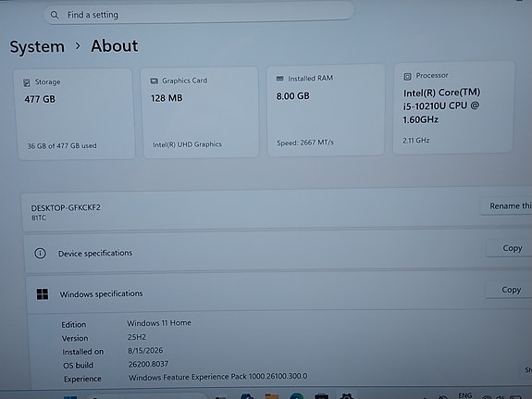
Task: Click the ENG language indicator
Action: 464,395
